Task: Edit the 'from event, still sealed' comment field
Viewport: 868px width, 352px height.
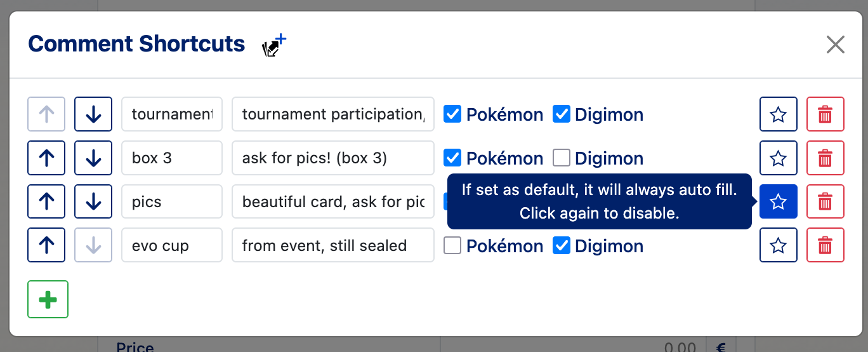Action: tap(333, 246)
